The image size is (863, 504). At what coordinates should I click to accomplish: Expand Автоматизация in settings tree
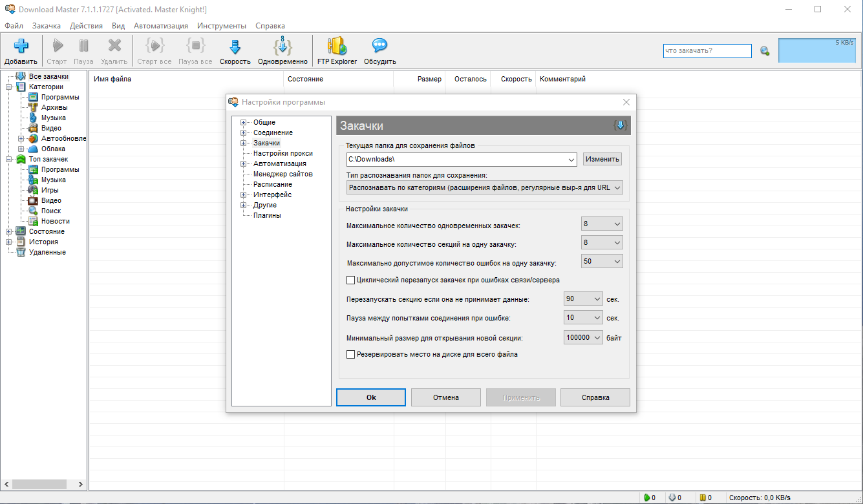pos(243,163)
